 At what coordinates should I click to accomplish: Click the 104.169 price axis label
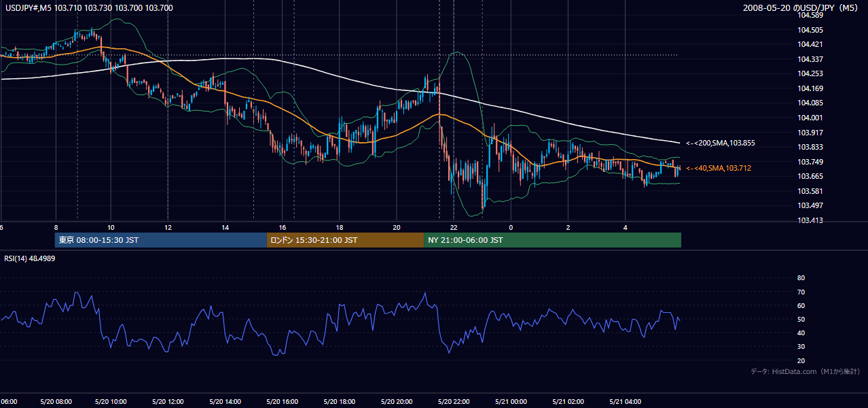click(810, 88)
